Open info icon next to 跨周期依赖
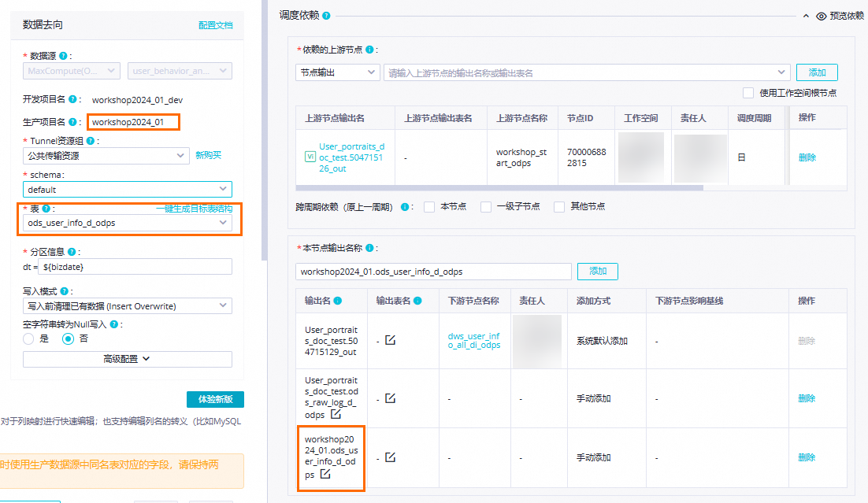 pos(405,207)
